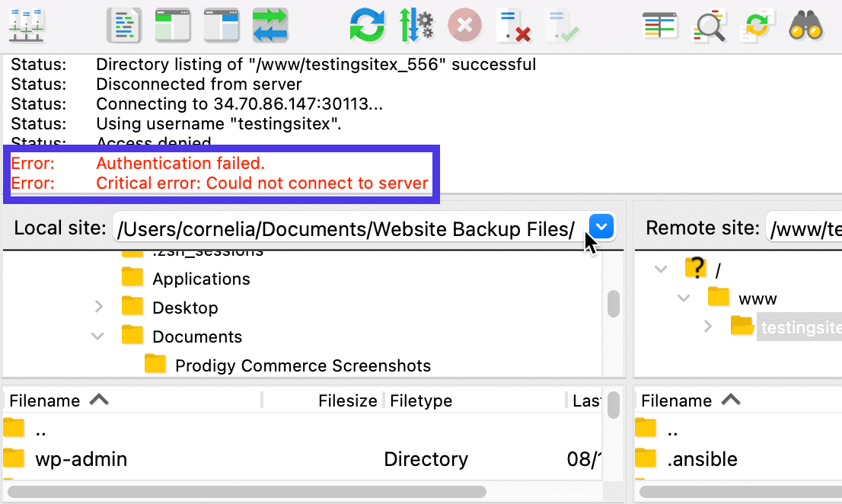842x504 pixels.
Task: Collapse the Documents folder in local tree
Action: [x=97, y=335]
